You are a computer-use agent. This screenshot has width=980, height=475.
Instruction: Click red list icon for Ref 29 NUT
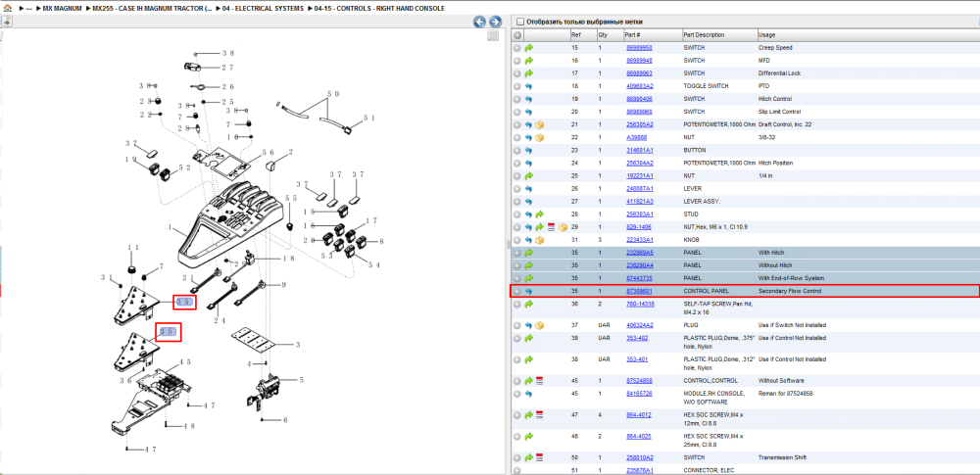point(551,227)
